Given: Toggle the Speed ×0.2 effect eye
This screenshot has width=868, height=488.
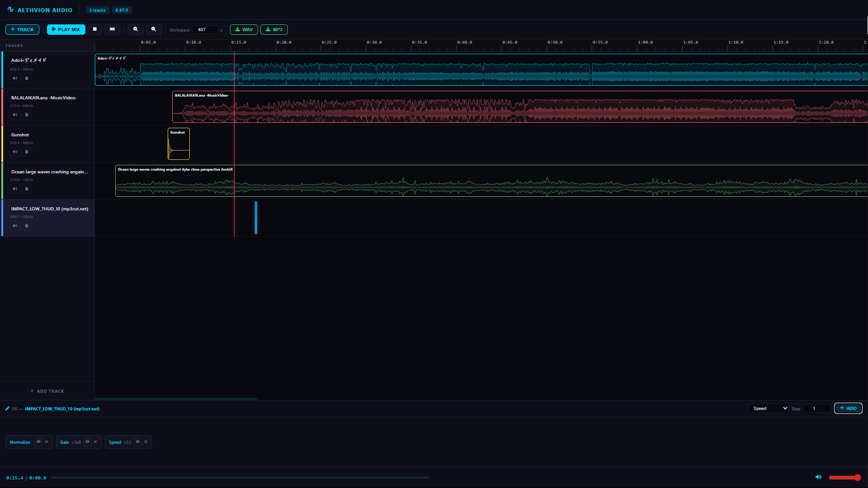Looking at the screenshot, I should pyautogui.click(x=138, y=442).
